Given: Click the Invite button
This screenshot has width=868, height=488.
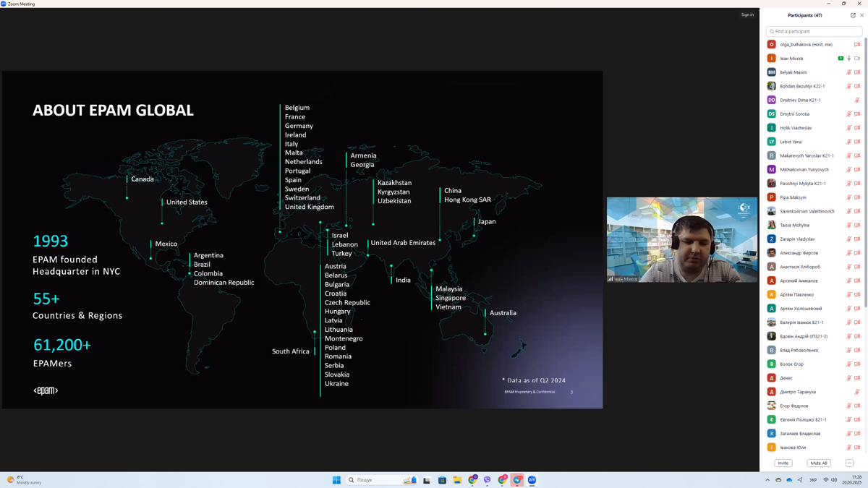Looking at the screenshot, I should pyautogui.click(x=783, y=463).
